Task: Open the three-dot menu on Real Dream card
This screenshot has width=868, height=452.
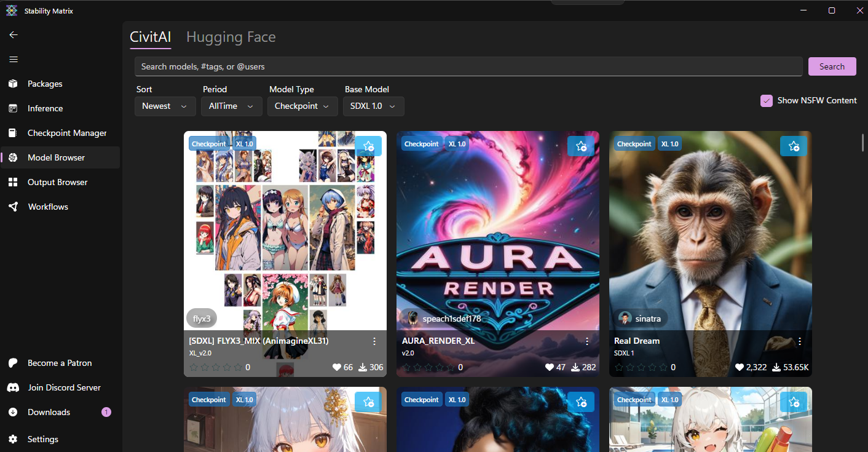Action: pos(800,341)
